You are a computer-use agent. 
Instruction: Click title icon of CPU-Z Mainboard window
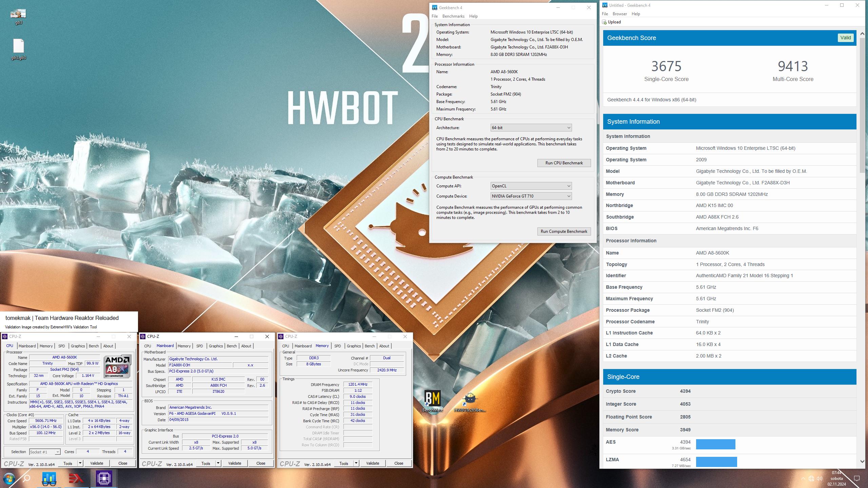[143, 337]
